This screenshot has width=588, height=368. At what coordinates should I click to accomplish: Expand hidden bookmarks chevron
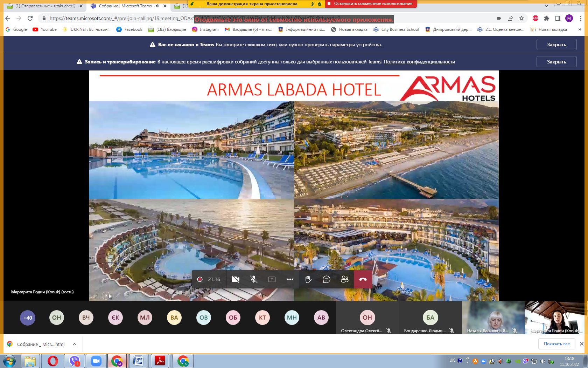[580, 29]
